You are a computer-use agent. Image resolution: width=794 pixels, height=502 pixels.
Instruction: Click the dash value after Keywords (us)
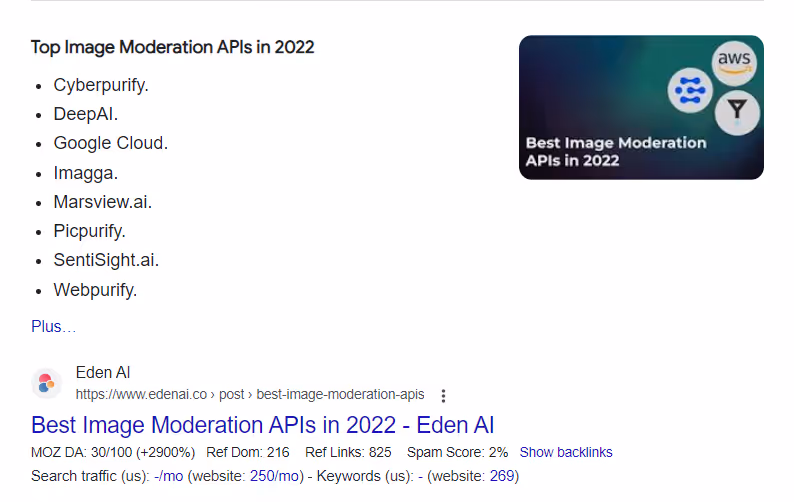420,477
